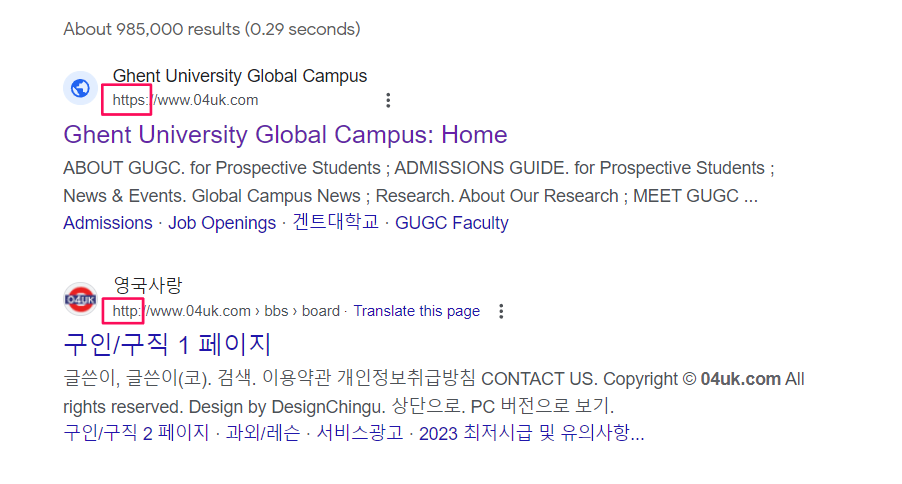
Task: Open the 서비스광고 sitelink
Action: (x=360, y=433)
